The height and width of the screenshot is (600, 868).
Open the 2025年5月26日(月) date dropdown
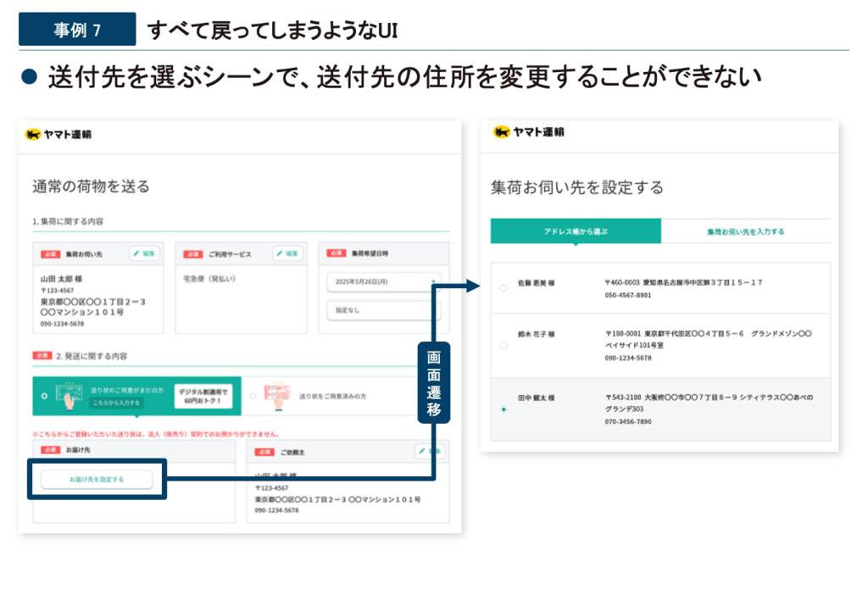383,282
